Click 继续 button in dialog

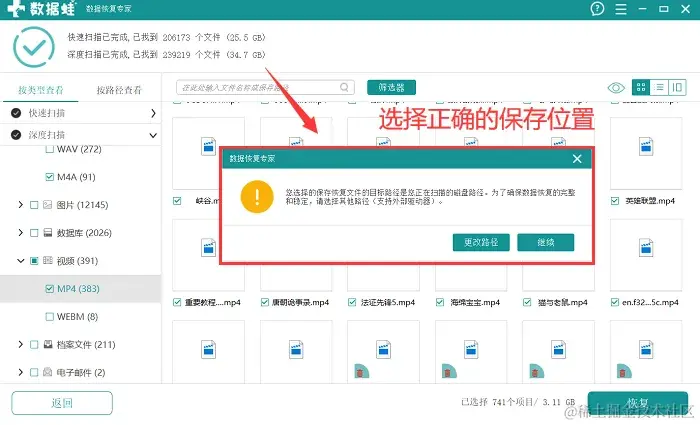click(546, 242)
